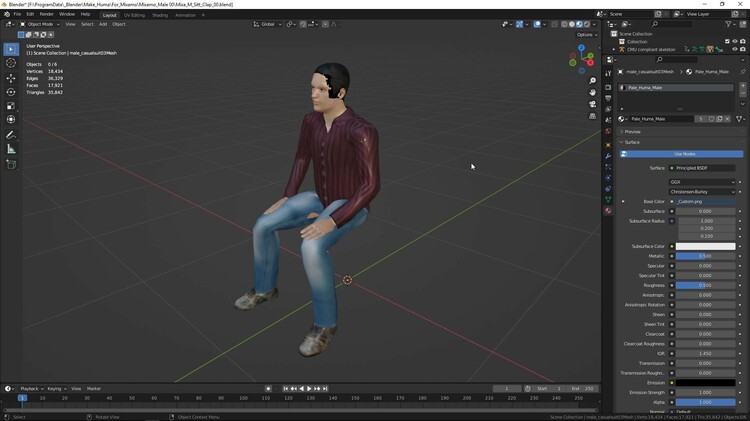Click the Use Nodes button

[x=683, y=154]
